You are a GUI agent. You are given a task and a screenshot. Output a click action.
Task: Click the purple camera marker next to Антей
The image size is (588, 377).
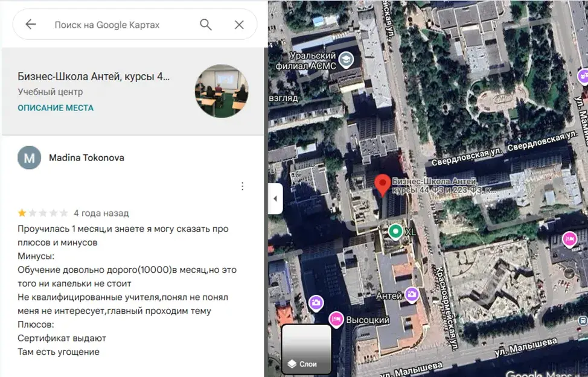point(412,294)
